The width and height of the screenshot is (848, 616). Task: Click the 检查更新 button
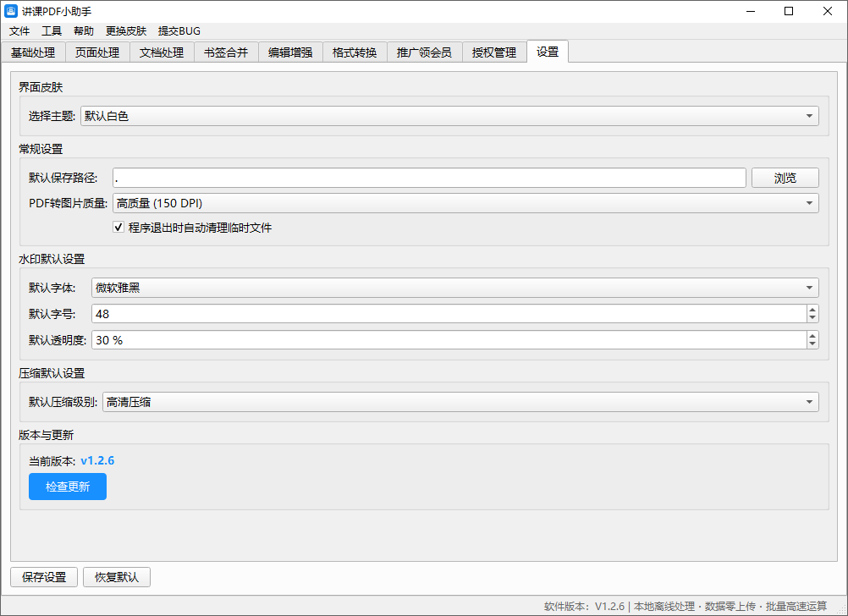coord(68,487)
